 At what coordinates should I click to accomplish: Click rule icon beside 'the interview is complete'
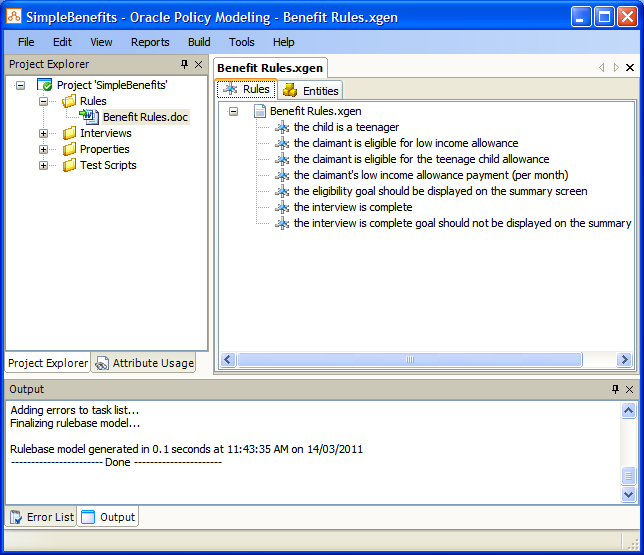282,207
